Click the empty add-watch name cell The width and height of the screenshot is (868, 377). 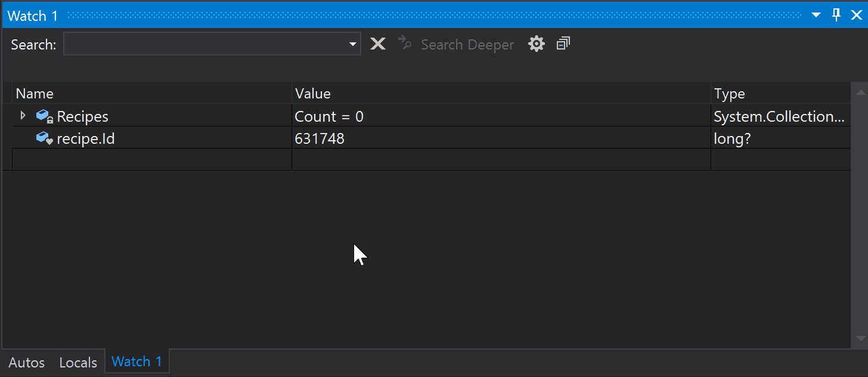pyautogui.click(x=152, y=159)
